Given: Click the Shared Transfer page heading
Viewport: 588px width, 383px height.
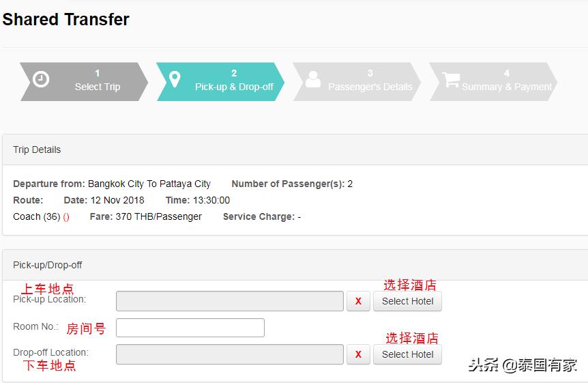Looking at the screenshot, I should click(x=65, y=20).
